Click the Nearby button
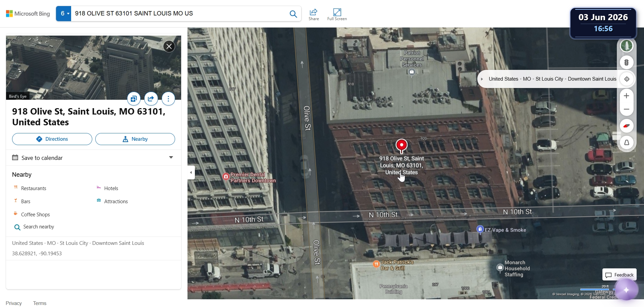This screenshot has width=644, height=307. [135, 139]
